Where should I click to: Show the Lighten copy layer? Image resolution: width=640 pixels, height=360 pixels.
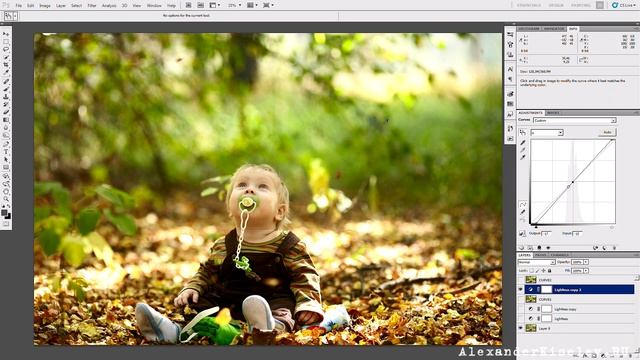pyautogui.click(x=521, y=309)
